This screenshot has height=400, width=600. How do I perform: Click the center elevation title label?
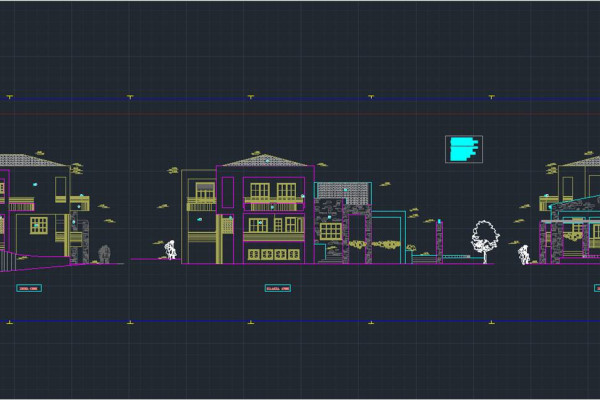pos(277,288)
